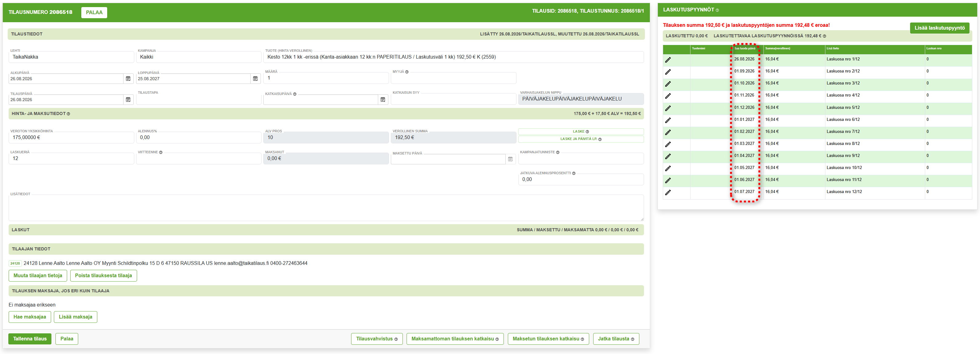
Task: Click the PALAA button in header
Action: (94, 13)
